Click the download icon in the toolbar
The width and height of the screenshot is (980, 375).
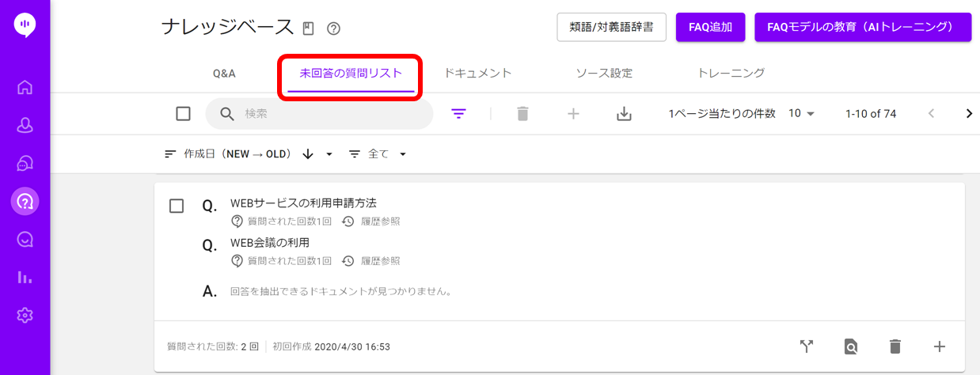(x=624, y=114)
